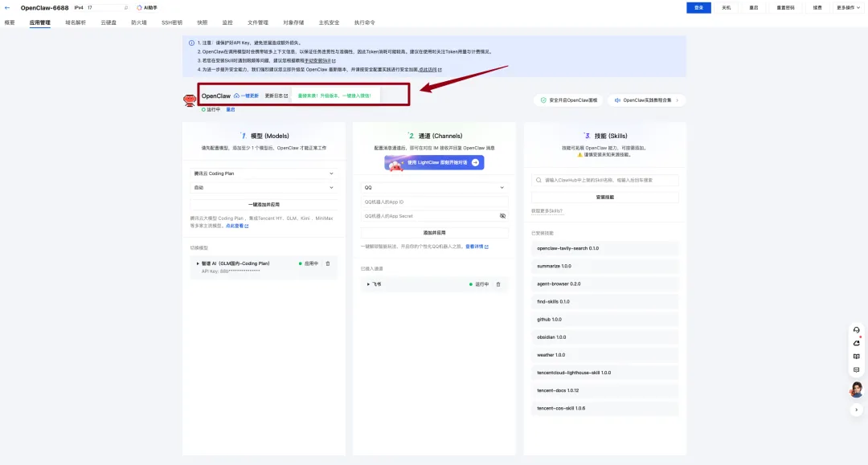868x465 pixels.
Task: Click the OpenClaw red mascot logo
Action: 190,100
